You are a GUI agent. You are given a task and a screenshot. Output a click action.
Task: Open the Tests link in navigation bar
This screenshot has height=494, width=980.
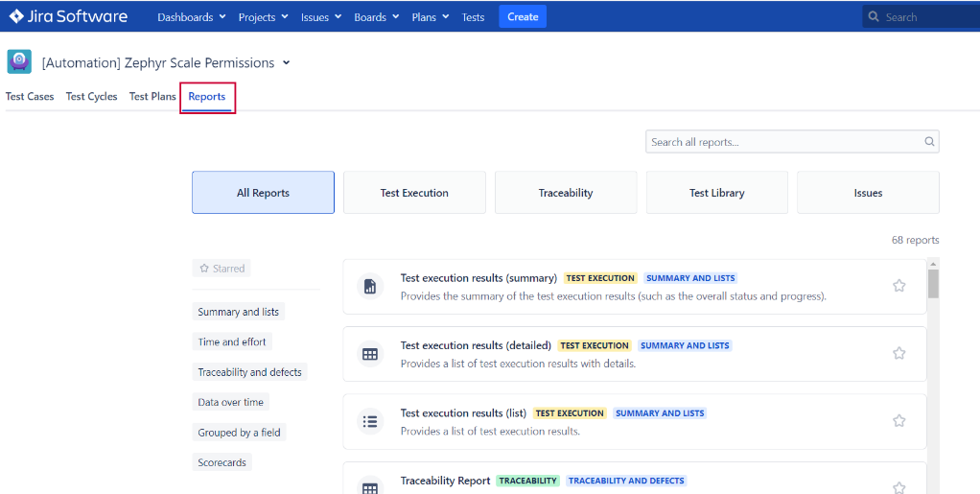tap(473, 17)
